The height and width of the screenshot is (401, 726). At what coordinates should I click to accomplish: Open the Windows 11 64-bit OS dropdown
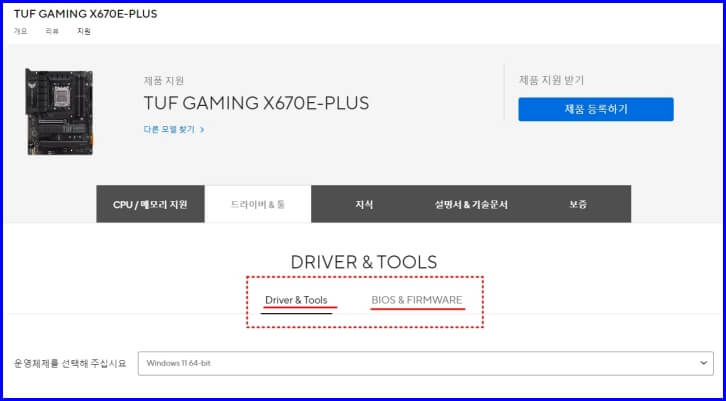click(426, 363)
